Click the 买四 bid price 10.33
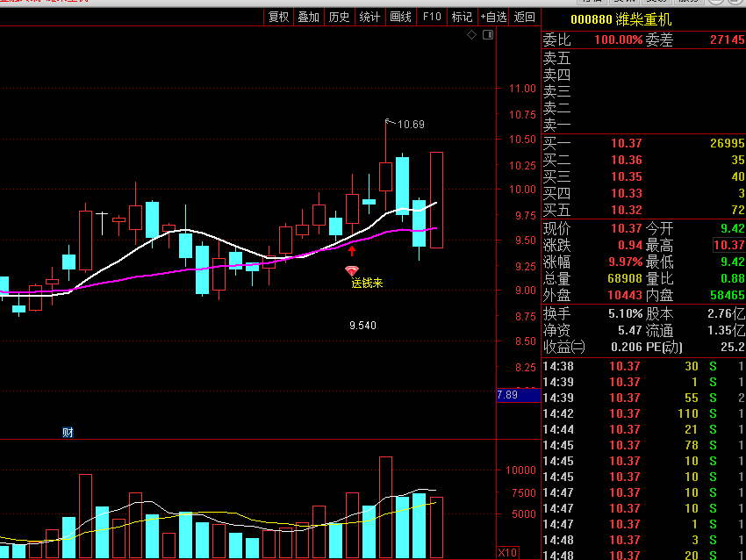 tap(626, 193)
